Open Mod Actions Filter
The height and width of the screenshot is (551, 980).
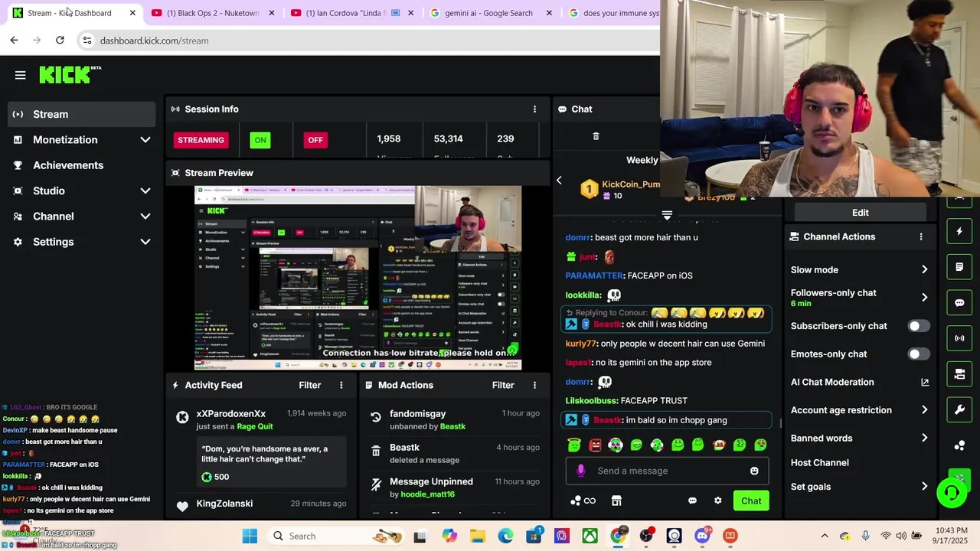click(503, 385)
